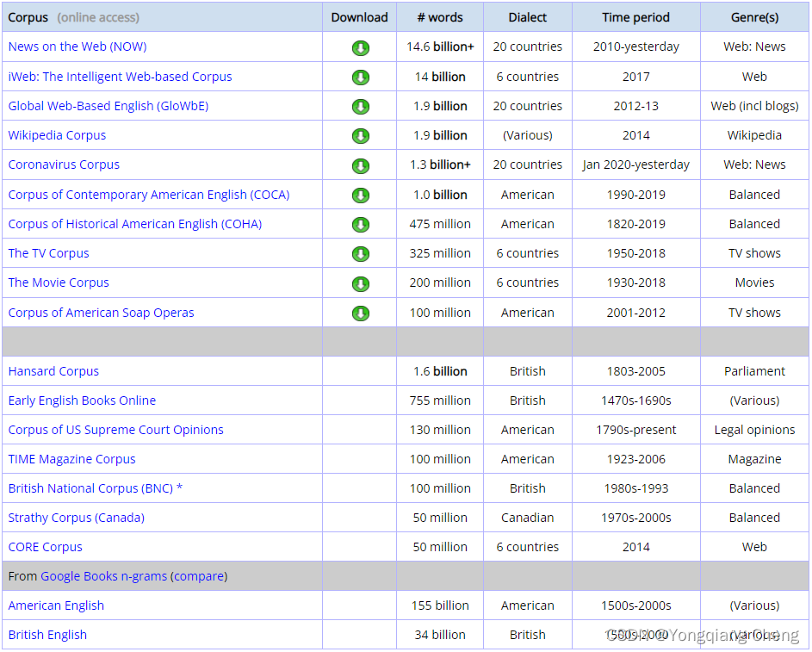Click the 475 million word count
Image resolution: width=812 pixels, height=652 pixels.
(x=440, y=224)
